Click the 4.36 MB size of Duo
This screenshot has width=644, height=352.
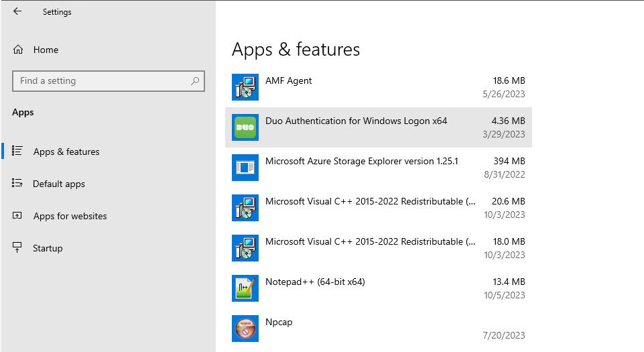(x=508, y=121)
